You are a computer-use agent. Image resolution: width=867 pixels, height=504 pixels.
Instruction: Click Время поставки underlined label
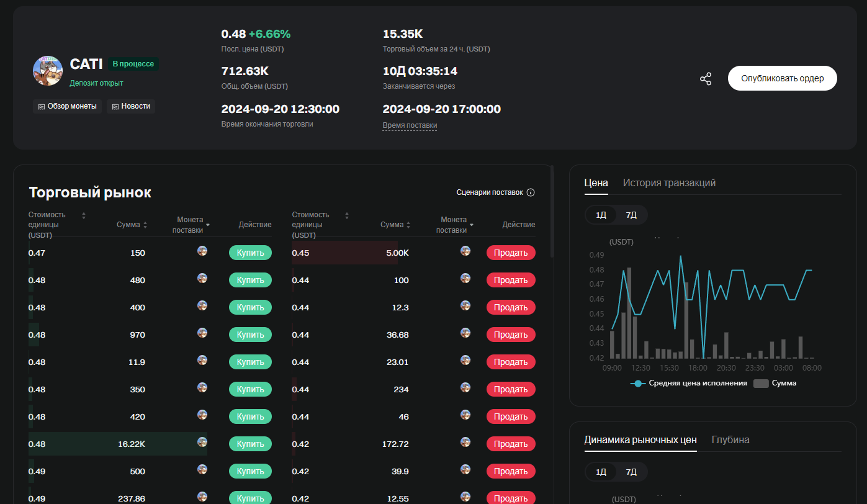(x=410, y=125)
